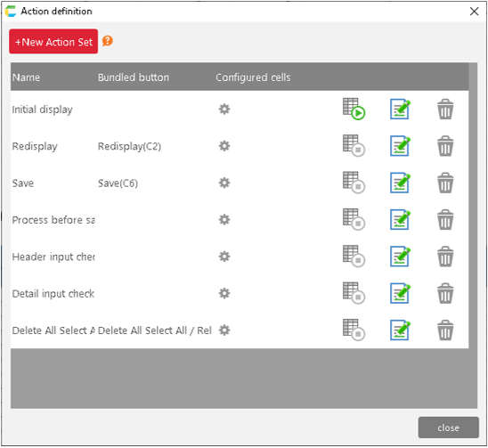Toggle the grid stop icon for Redisplay

coord(354,146)
